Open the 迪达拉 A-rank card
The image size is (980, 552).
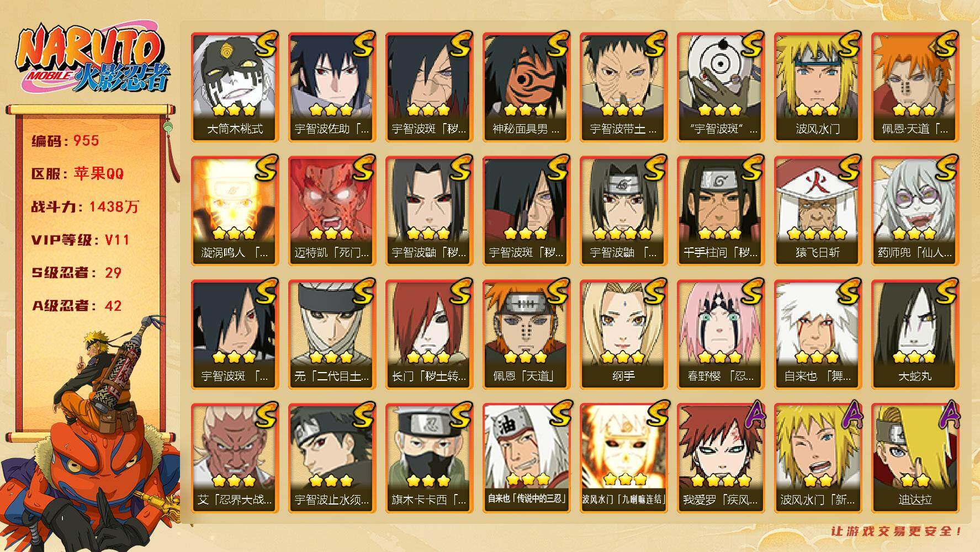click(915, 458)
